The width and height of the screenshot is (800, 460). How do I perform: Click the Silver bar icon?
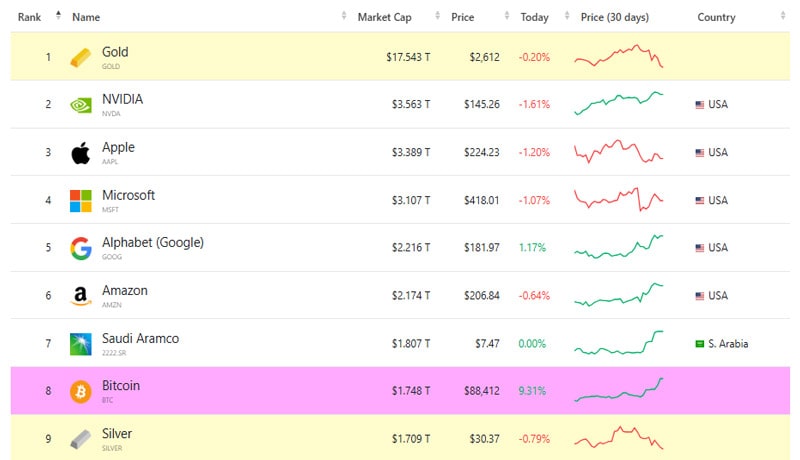[81, 439]
